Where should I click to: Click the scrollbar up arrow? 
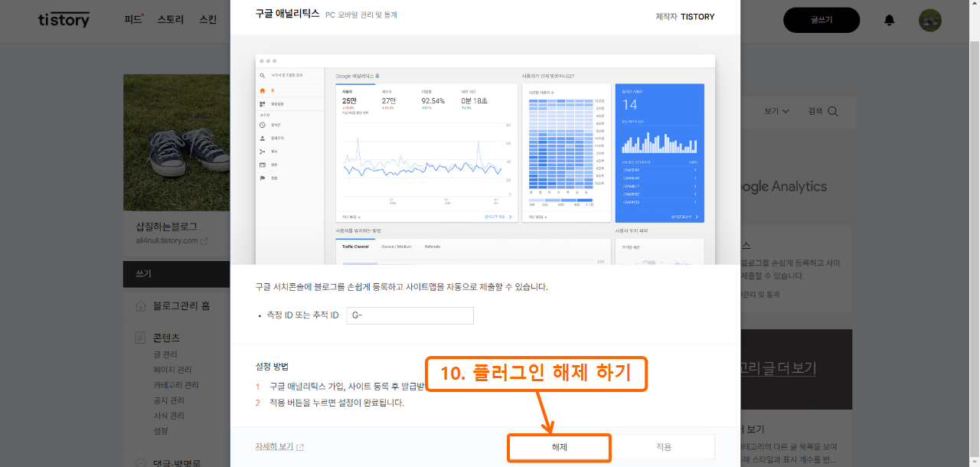[x=975, y=5]
